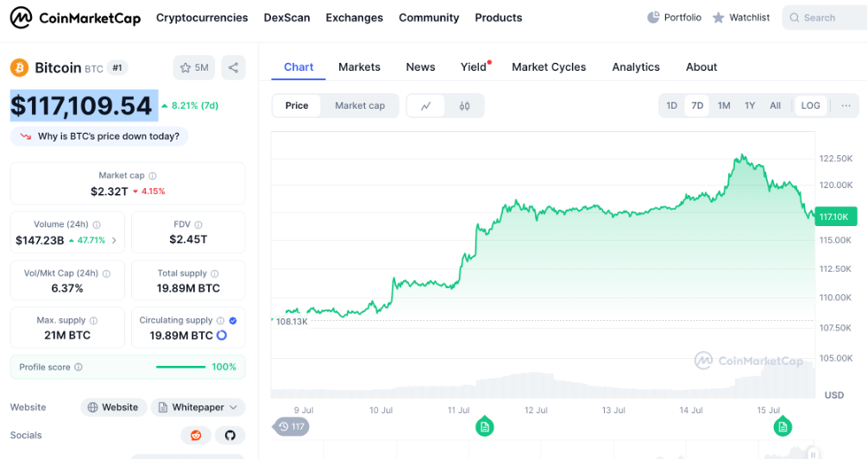
Task: Click 'Why is BTC's price down today?'
Action: [100, 136]
